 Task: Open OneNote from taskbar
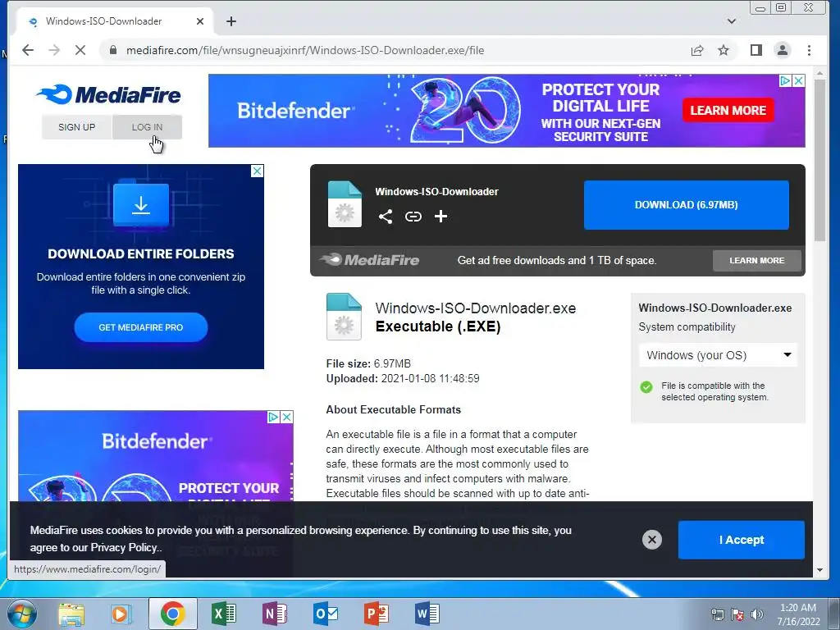(275, 614)
